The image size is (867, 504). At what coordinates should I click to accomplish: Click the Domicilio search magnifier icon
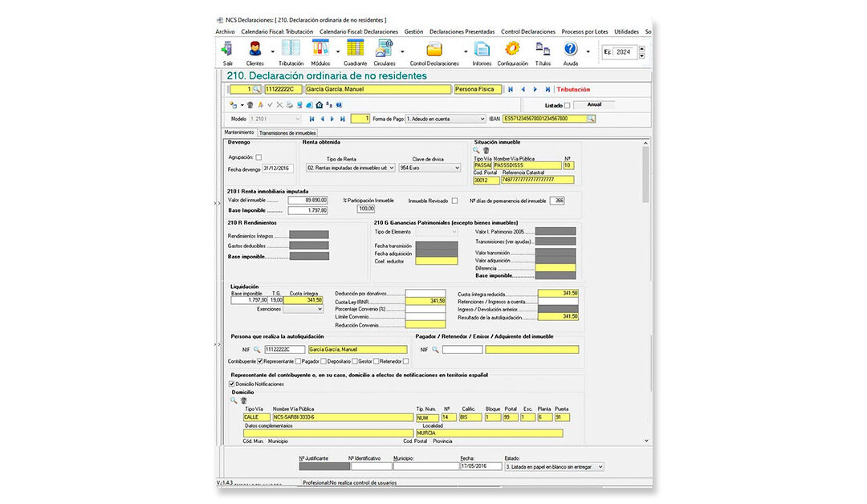[234, 400]
